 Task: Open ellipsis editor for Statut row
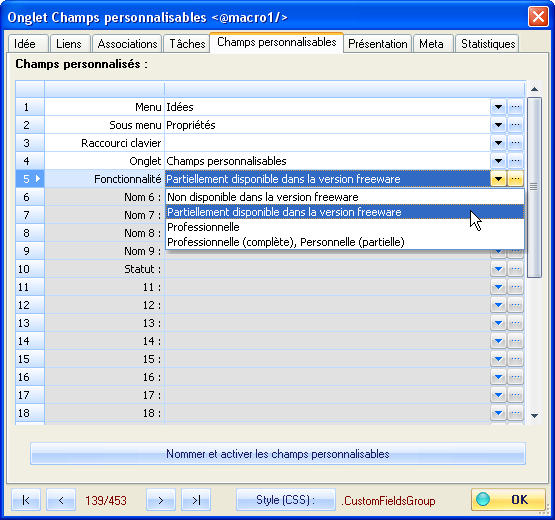click(515, 269)
